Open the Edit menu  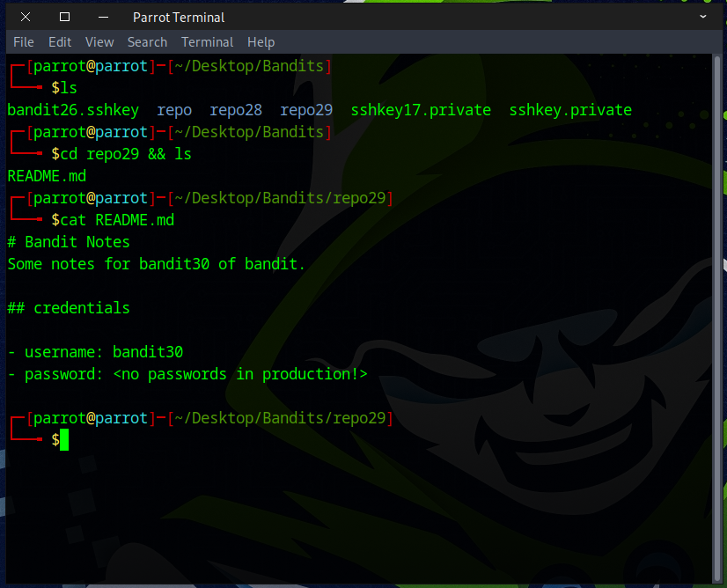[60, 42]
